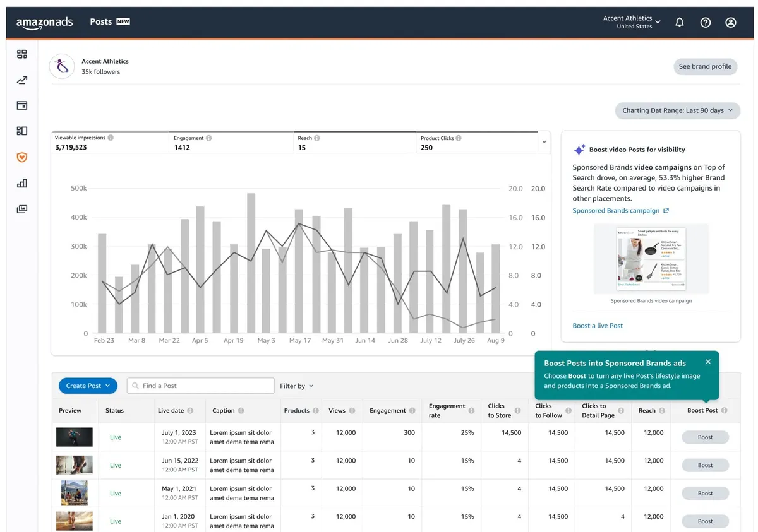
Task: Click the campaigns flowchart icon in sidebar
Action: [21, 131]
